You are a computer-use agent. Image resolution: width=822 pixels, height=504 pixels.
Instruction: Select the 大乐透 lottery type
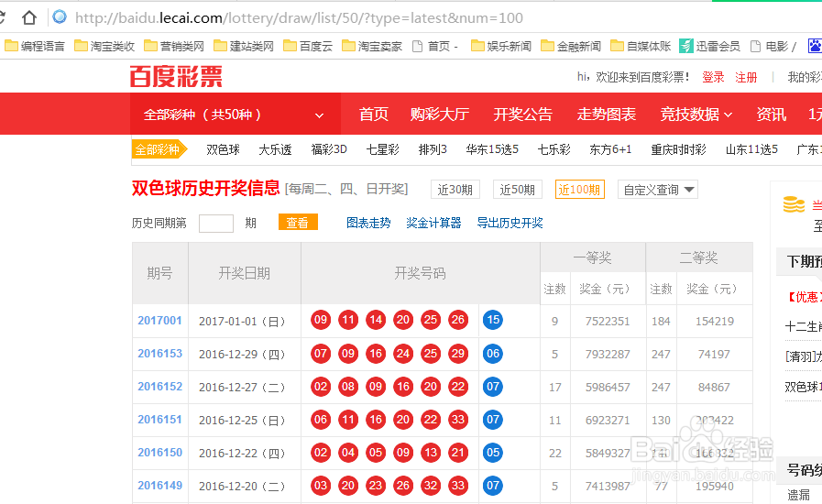point(275,149)
